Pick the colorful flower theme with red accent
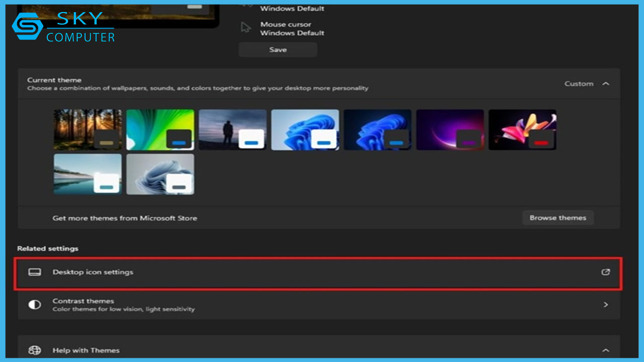644x362 pixels. point(522,130)
